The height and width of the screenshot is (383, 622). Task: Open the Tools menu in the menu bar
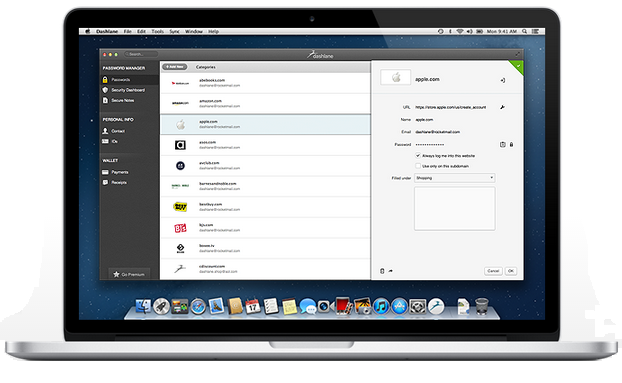coord(157,31)
